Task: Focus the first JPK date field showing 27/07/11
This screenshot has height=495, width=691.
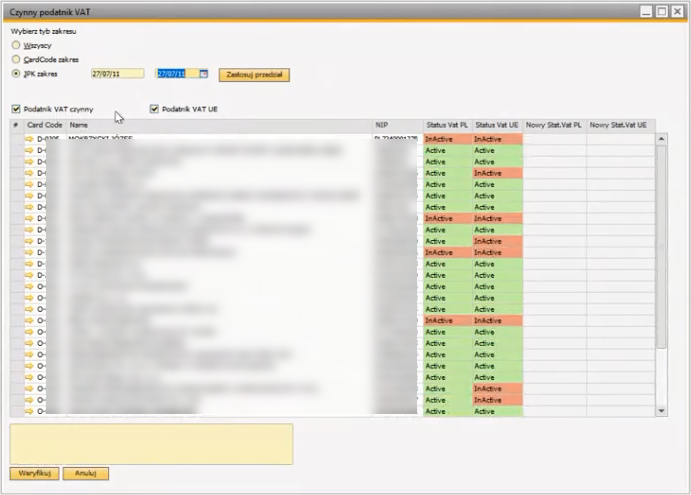Action: click(117, 74)
